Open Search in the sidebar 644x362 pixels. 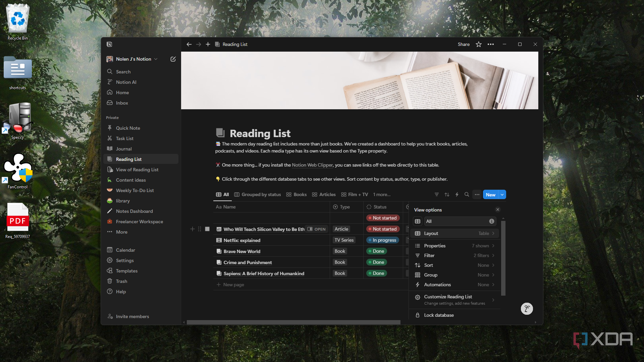141,72
